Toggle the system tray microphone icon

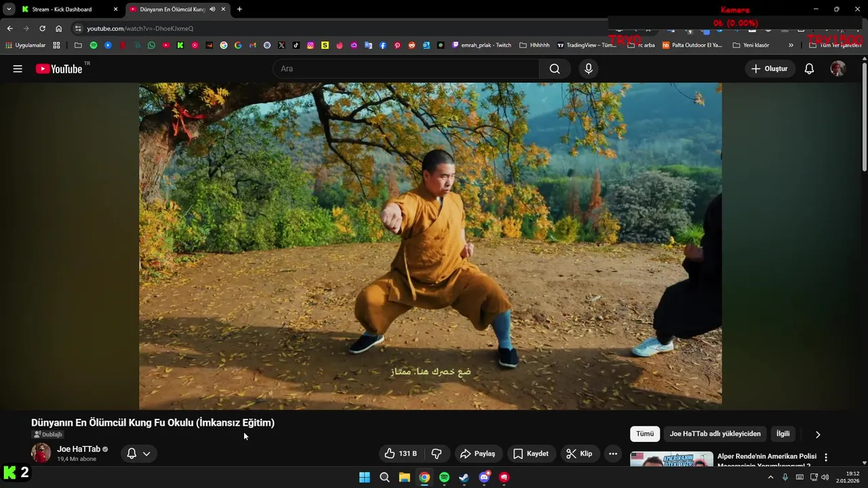[x=785, y=477]
